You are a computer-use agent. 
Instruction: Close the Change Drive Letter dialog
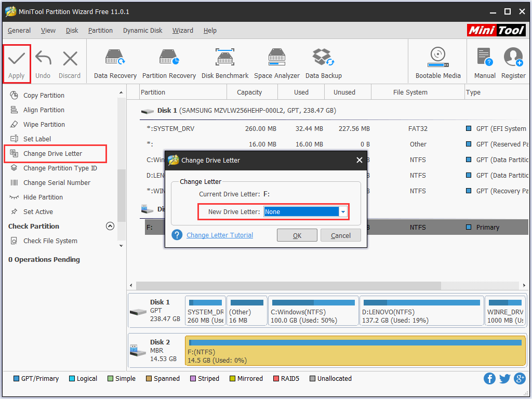tap(360, 160)
